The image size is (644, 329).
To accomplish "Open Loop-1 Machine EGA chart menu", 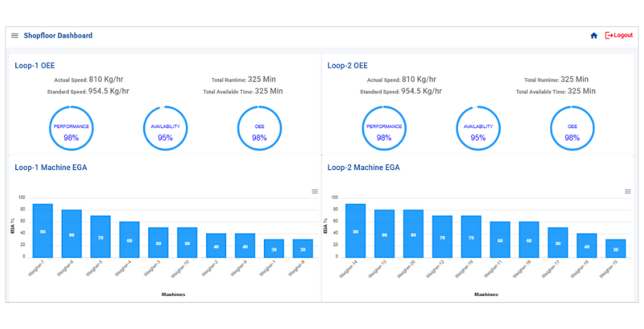I will pyautogui.click(x=314, y=191).
